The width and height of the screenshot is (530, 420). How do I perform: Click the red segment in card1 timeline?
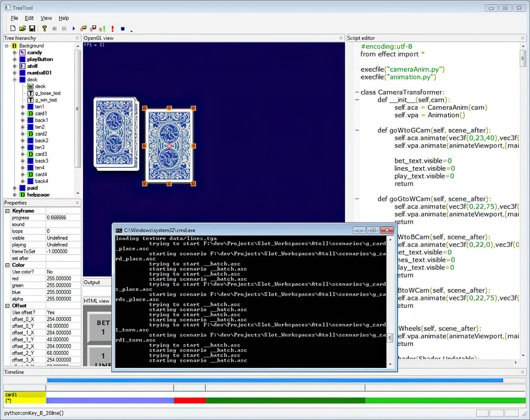click(x=190, y=400)
